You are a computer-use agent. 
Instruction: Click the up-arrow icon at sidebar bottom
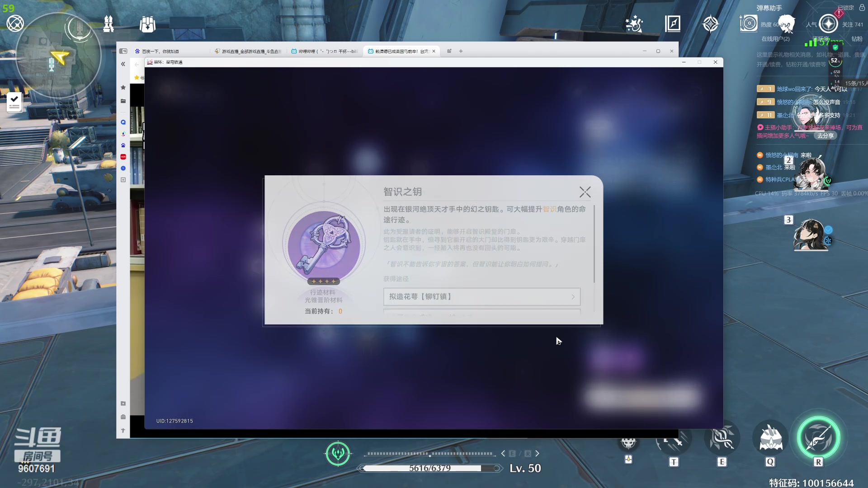coord(123,430)
